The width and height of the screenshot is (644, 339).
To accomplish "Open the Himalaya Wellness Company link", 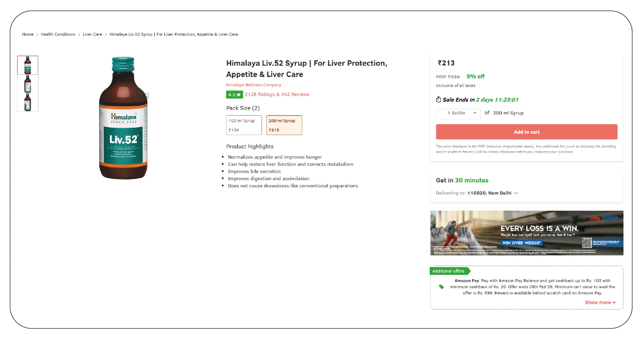I will point(254,85).
